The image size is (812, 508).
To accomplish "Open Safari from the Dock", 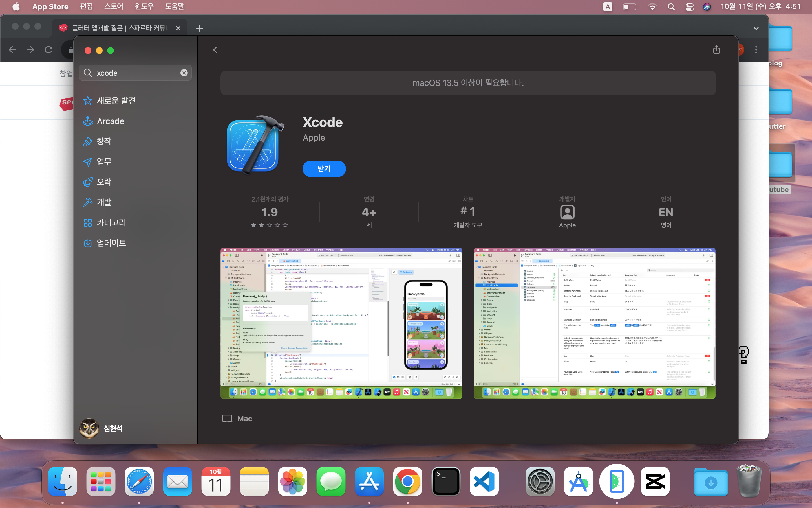I will tap(139, 481).
